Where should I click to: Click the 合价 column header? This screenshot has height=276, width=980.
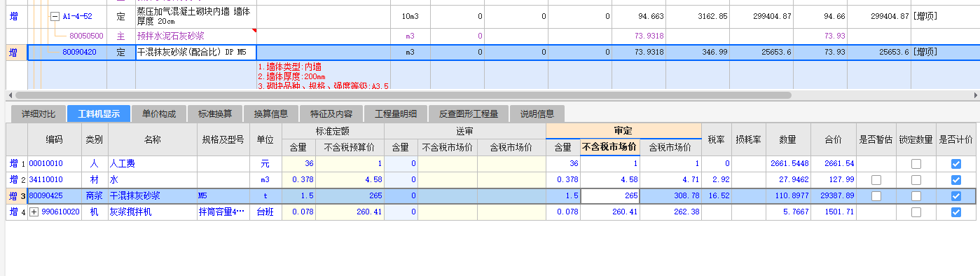[834, 139]
